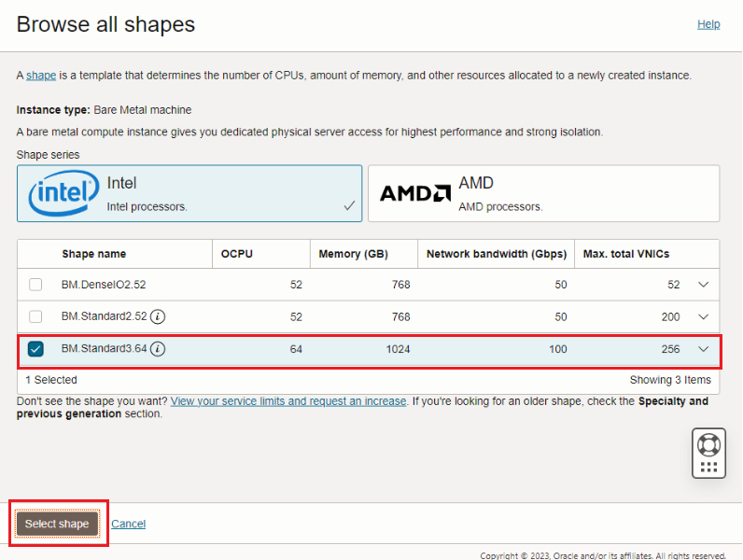Open the 'shape' definition link

pyautogui.click(x=41, y=75)
